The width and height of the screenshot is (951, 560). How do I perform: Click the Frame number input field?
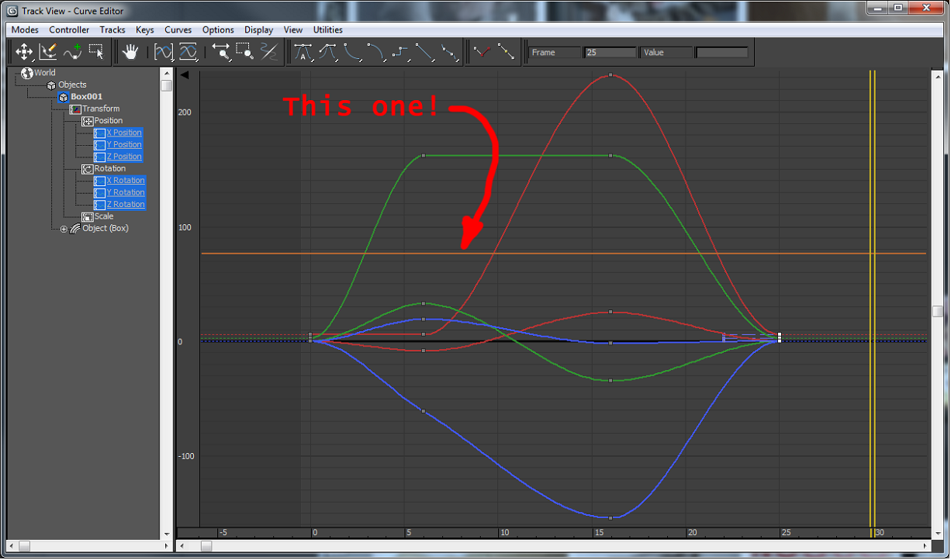pos(610,52)
